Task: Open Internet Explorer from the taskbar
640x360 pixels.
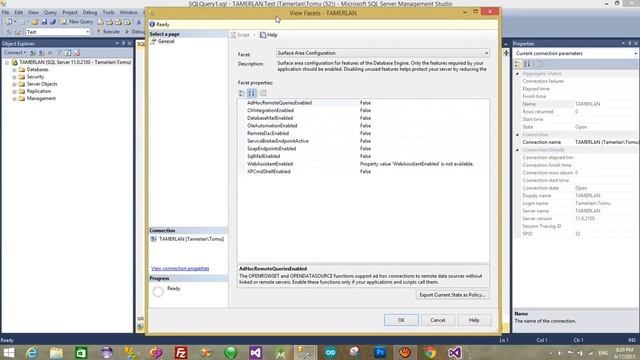Action: 31,353
